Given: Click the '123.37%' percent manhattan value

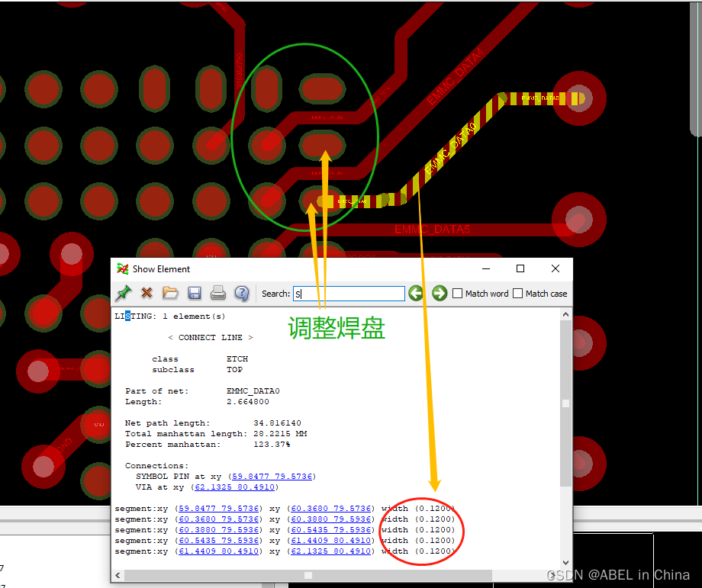Looking at the screenshot, I should pos(272,445).
